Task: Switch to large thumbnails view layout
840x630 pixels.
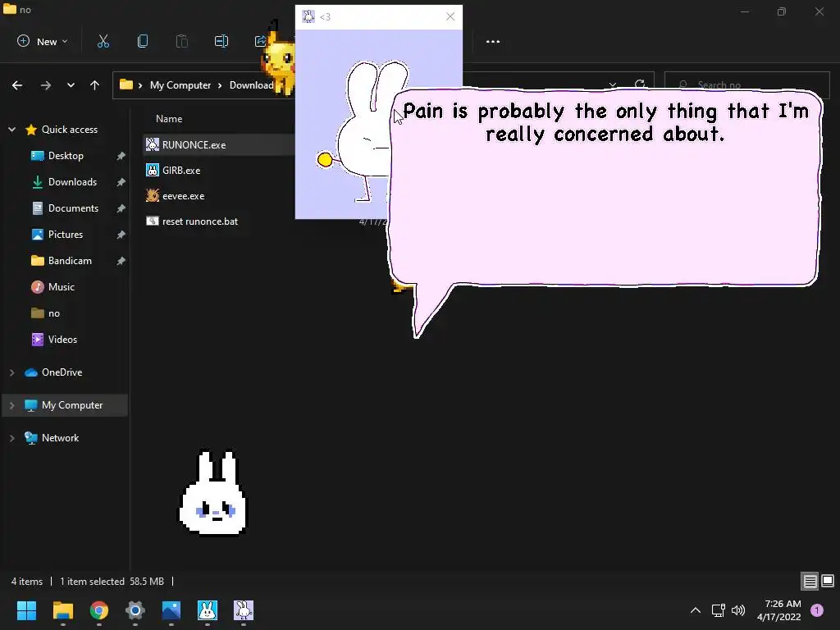Action: pyautogui.click(x=828, y=581)
